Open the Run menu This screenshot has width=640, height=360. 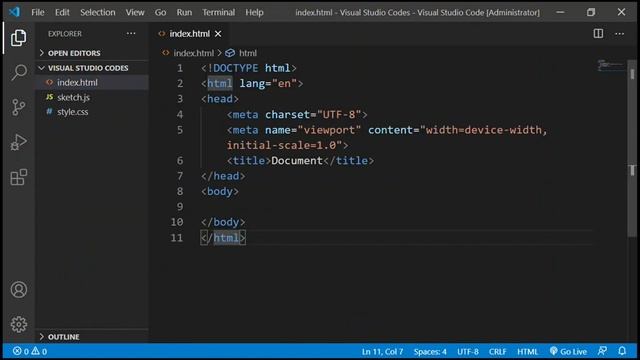click(x=184, y=12)
